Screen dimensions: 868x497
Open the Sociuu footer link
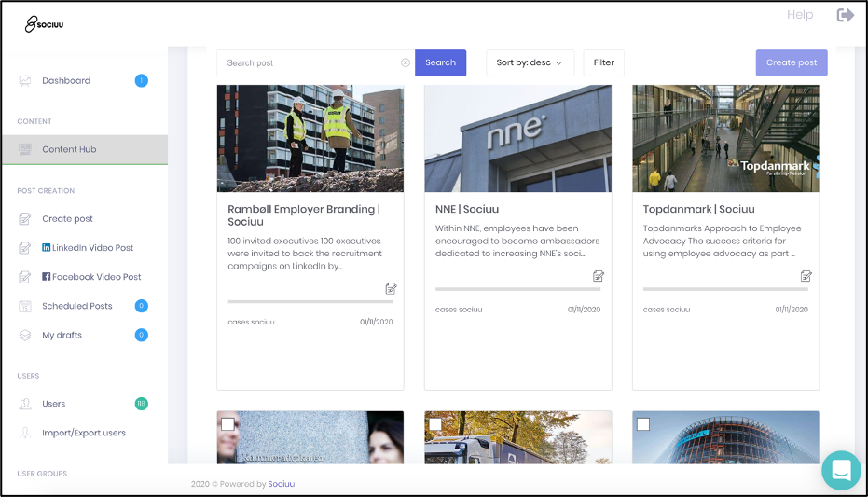coord(282,484)
